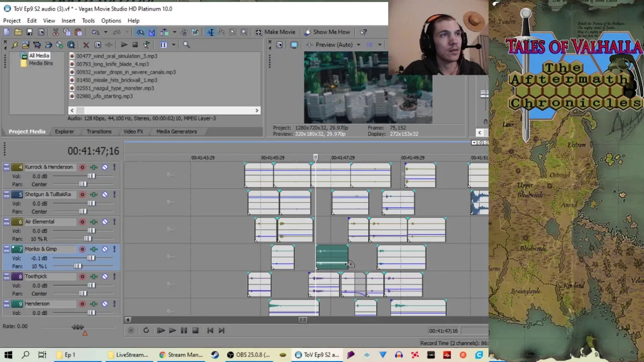Open the Insert menu
This screenshot has height=362, width=644.
pyautogui.click(x=68, y=21)
